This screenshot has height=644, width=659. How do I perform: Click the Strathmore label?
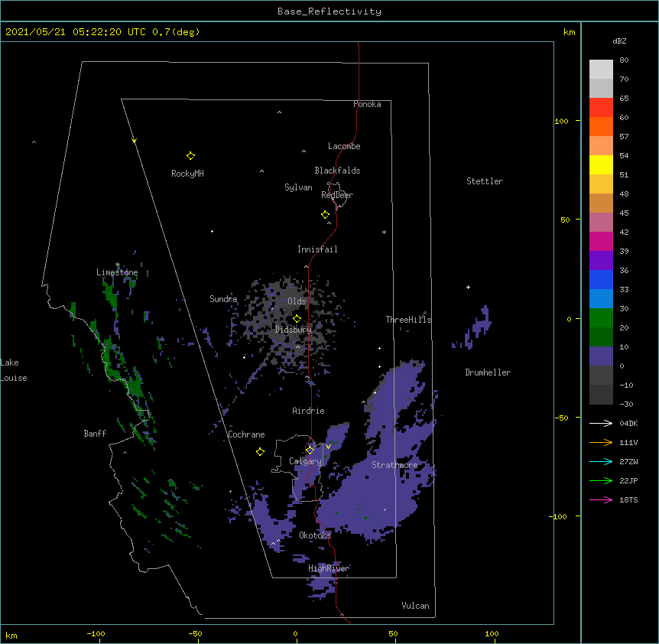[394, 465]
